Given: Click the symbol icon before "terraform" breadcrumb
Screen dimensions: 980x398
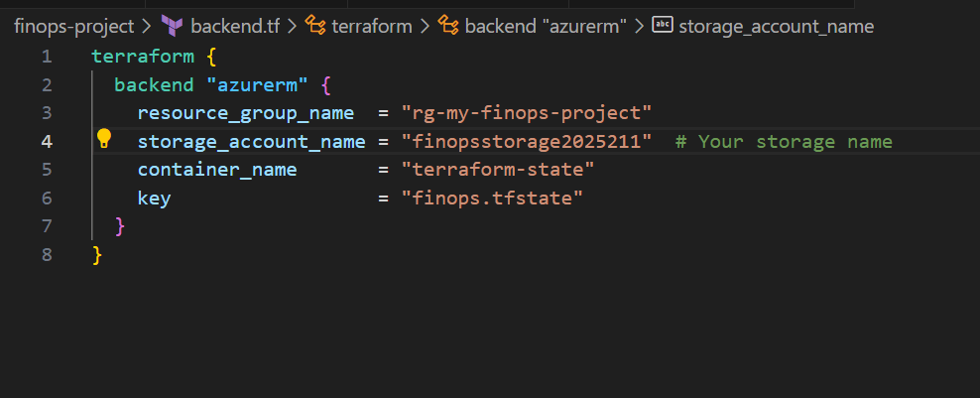Looking at the screenshot, I should 316,26.
